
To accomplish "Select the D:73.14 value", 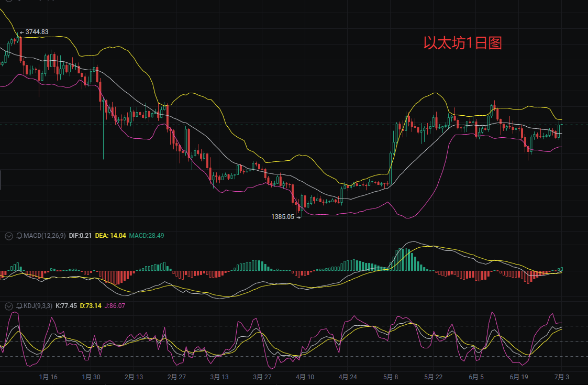I will [91, 306].
